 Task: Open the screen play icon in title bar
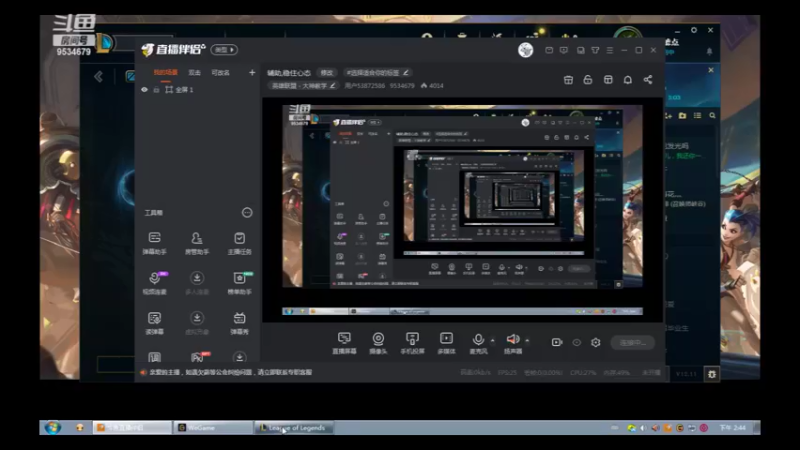click(x=564, y=51)
